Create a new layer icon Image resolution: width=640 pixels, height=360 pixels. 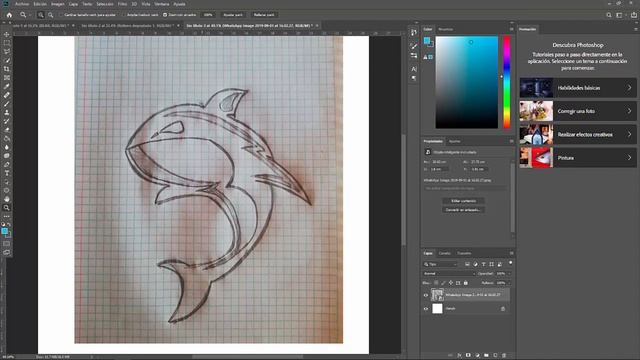pyautogui.click(x=495, y=356)
